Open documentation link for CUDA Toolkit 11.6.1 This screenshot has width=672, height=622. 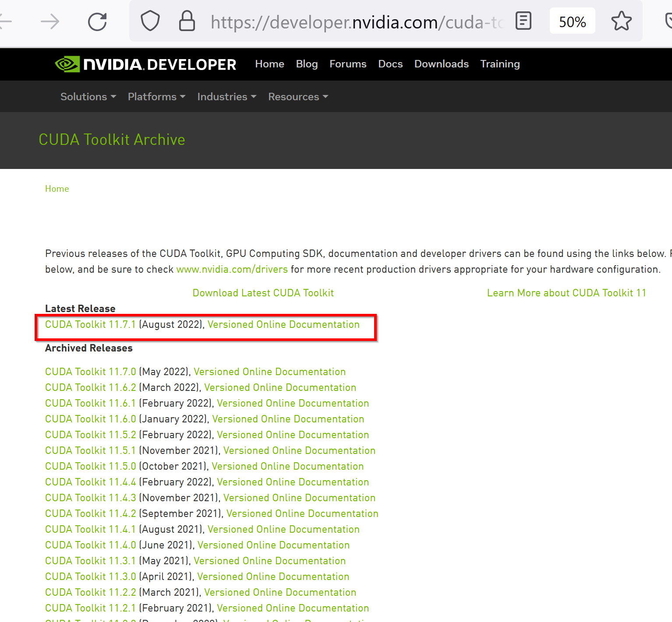pyautogui.click(x=293, y=403)
